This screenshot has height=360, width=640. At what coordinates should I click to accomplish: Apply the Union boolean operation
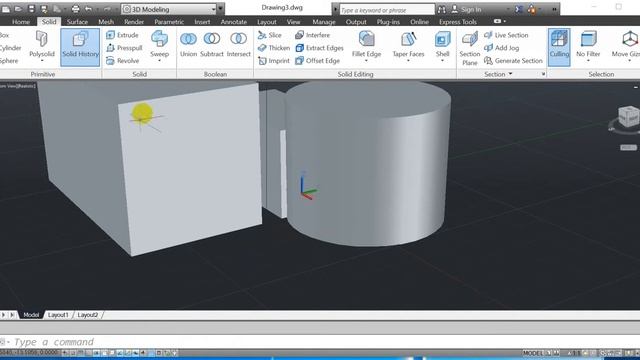tap(188, 44)
